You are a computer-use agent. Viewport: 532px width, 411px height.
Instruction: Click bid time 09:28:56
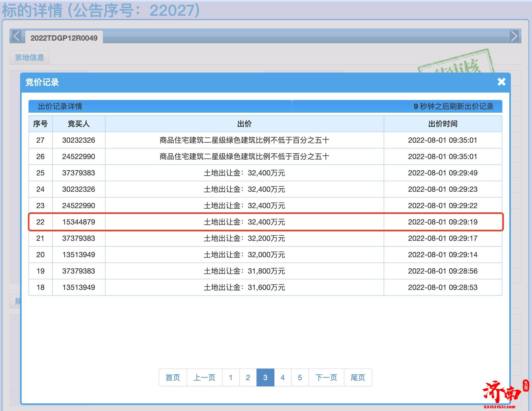click(443, 271)
